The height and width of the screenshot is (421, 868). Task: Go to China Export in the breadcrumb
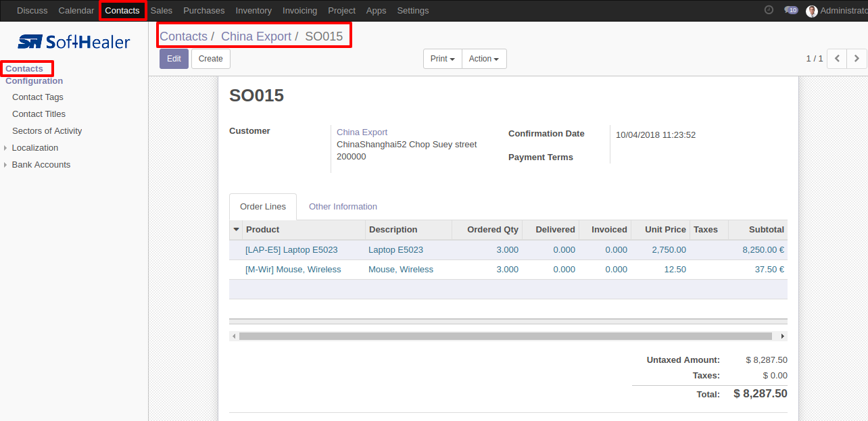coord(256,36)
